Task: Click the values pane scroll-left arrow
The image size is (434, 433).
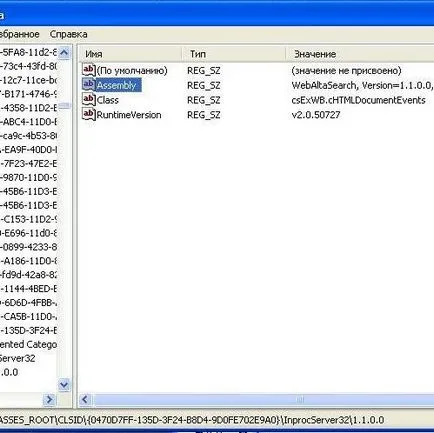Action: click(85, 399)
